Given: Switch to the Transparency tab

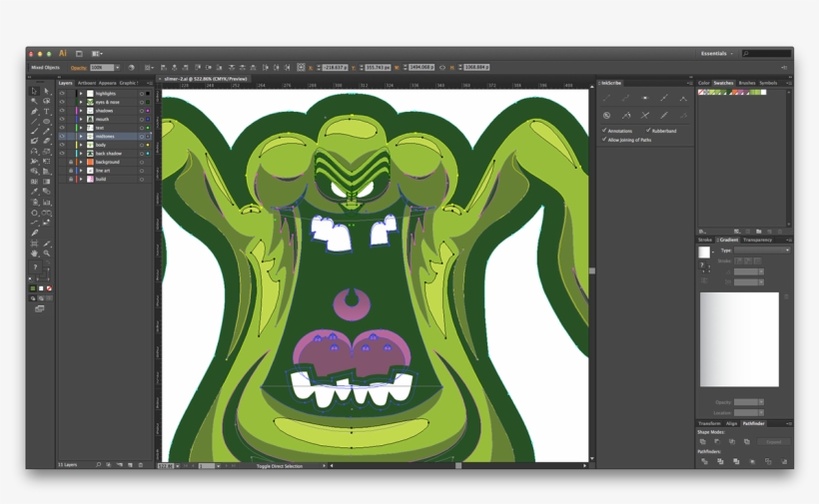Looking at the screenshot, I should [757, 240].
